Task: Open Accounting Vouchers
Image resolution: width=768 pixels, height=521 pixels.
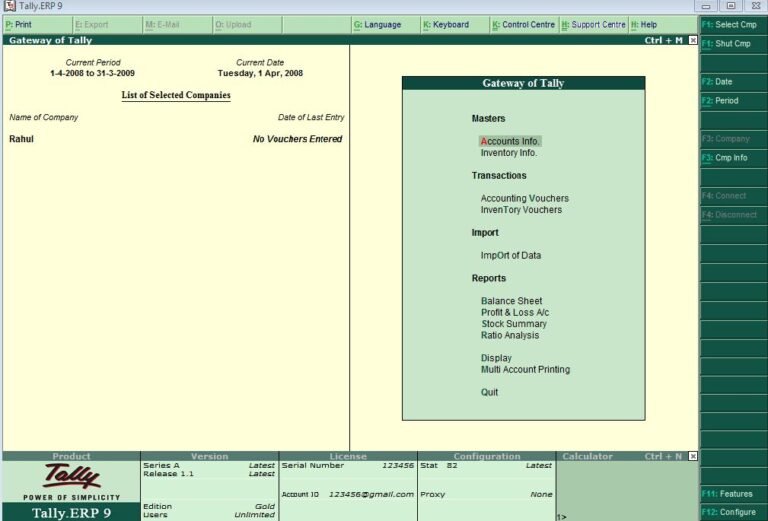Action: (x=525, y=198)
